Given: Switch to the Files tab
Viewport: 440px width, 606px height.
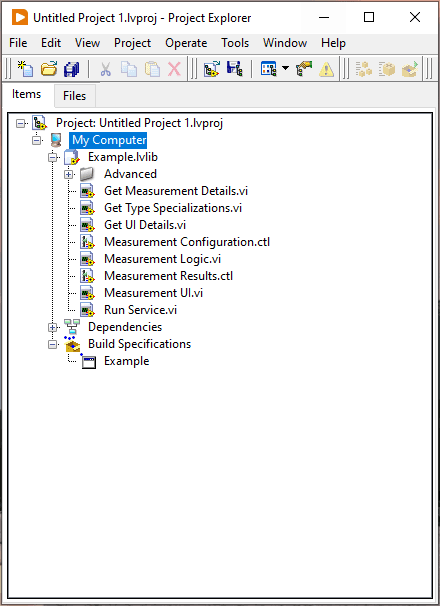Looking at the screenshot, I should point(75,95).
